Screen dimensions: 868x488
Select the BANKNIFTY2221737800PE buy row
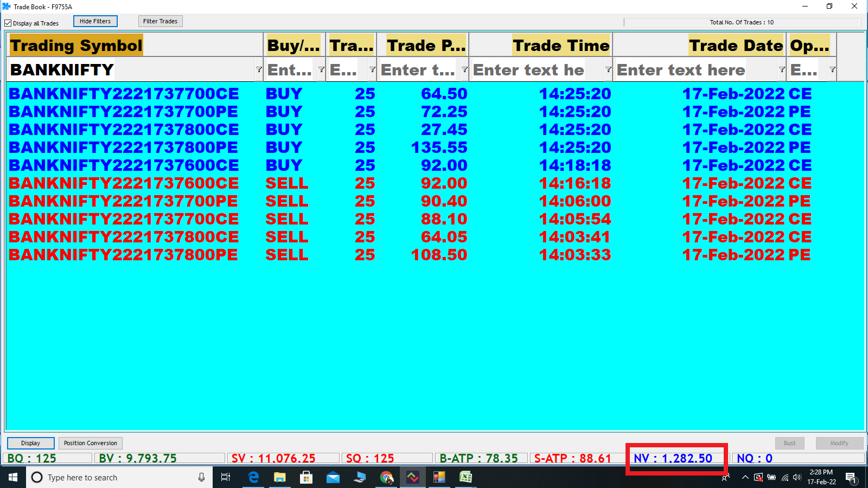click(x=435, y=147)
